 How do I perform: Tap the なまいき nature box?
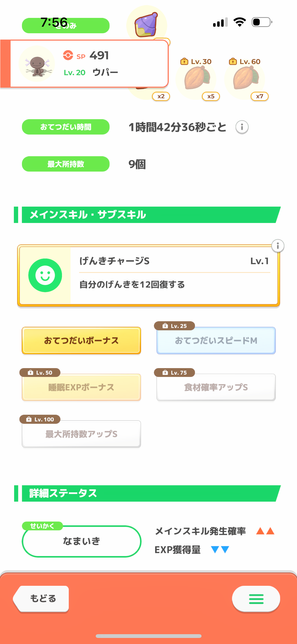pos(81,541)
